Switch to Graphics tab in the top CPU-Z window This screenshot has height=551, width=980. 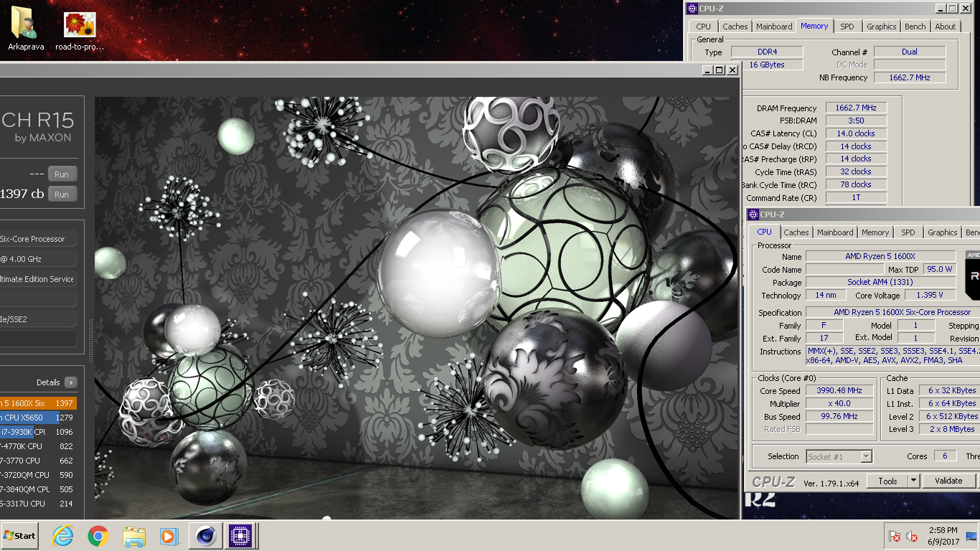(x=882, y=27)
